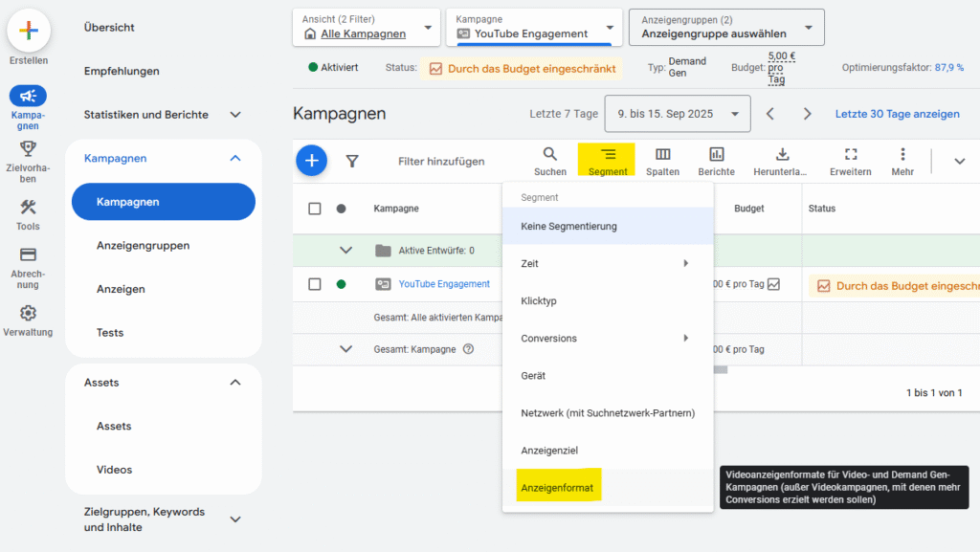Select Klicktyp from Segment menu
This screenshot has width=980, height=552.
click(539, 301)
